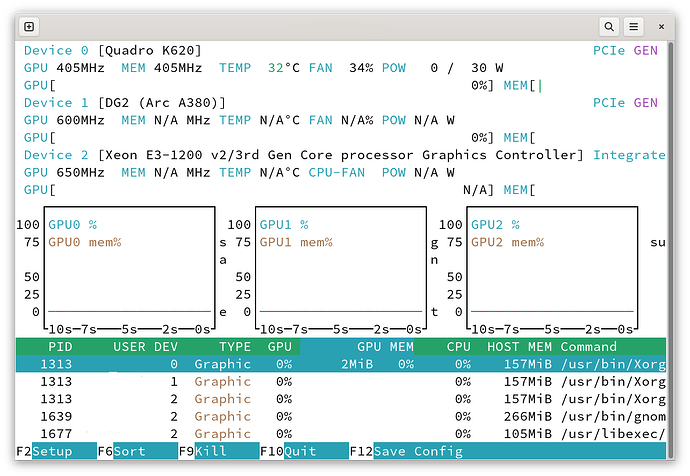Select PID 1677 process row
This screenshot has height=476, width=690.
click(x=341, y=434)
